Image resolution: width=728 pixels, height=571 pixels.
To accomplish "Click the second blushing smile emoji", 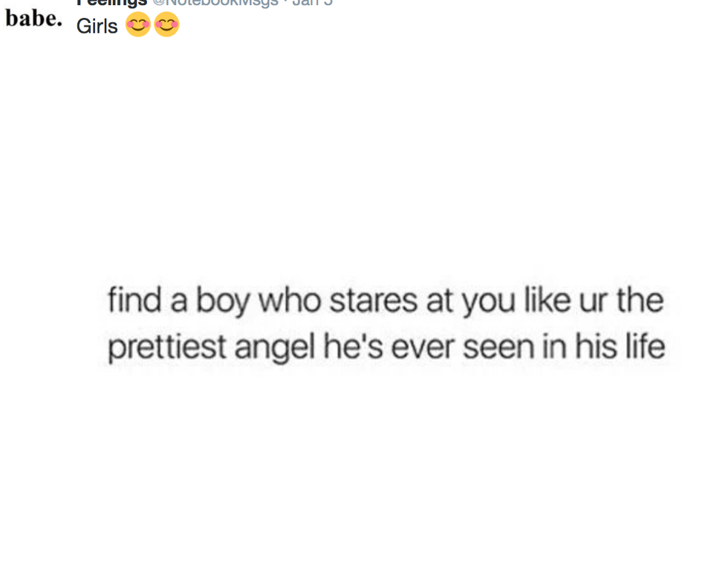I will pos(166,24).
